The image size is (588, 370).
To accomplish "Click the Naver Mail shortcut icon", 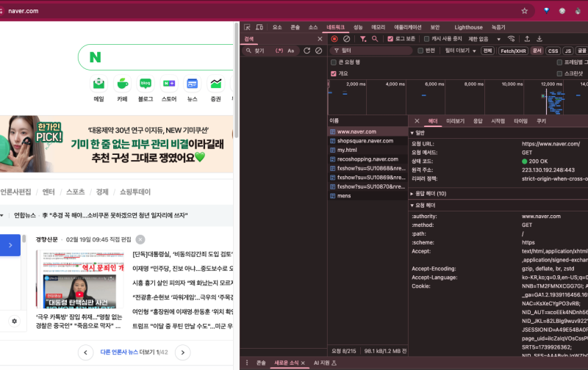I will (98, 84).
